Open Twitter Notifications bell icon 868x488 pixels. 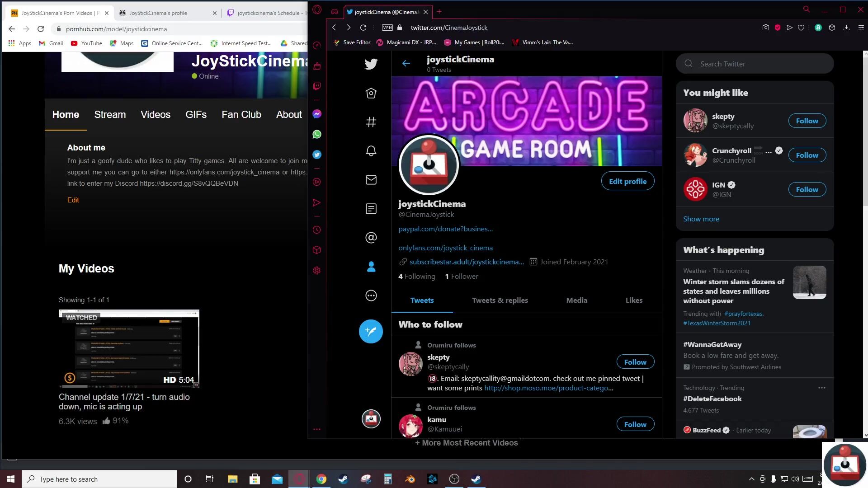tap(371, 151)
